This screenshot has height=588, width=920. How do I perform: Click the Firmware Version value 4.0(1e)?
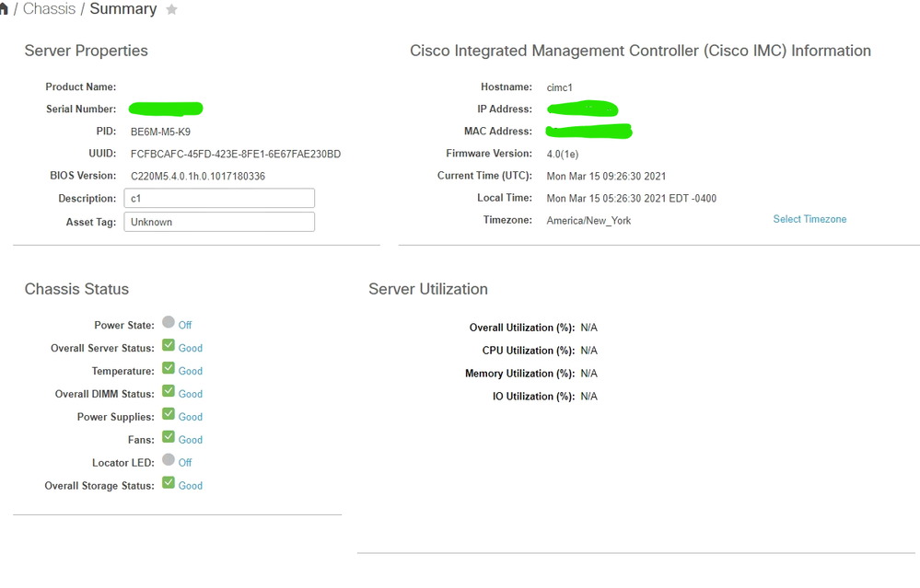pos(563,155)
